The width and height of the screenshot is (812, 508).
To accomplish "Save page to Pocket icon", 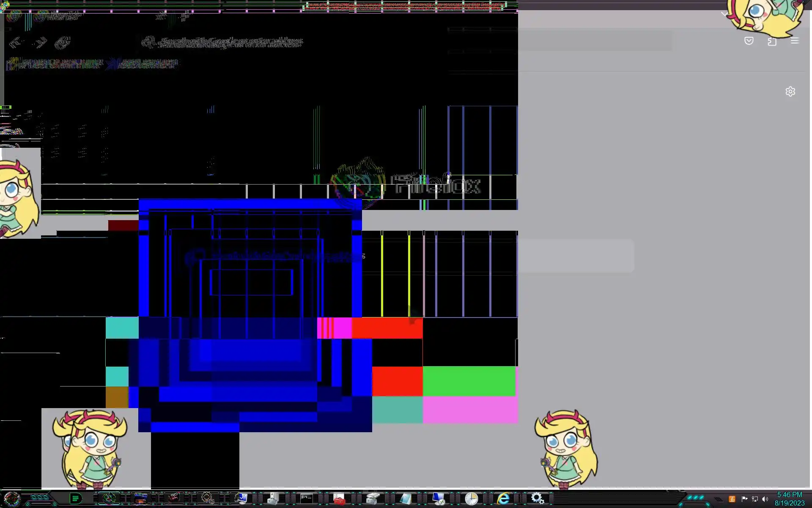I will pos(749,41).
